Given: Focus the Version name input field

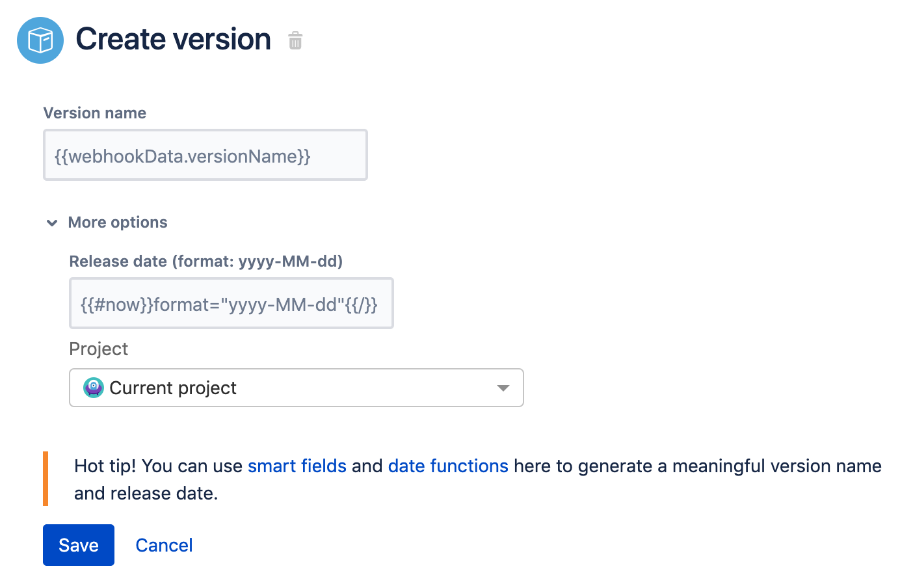Looking at the screenshot, I should tap(205, 155).
